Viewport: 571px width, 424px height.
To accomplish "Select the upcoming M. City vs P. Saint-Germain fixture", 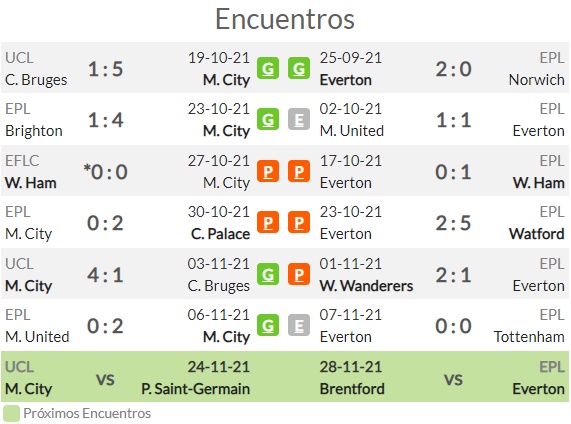I will (127, 377).
